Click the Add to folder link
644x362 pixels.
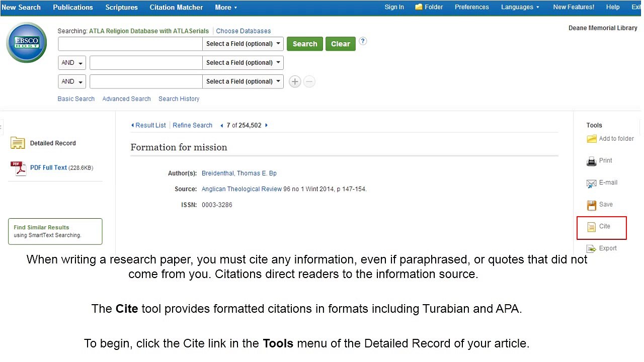point(616,139)
